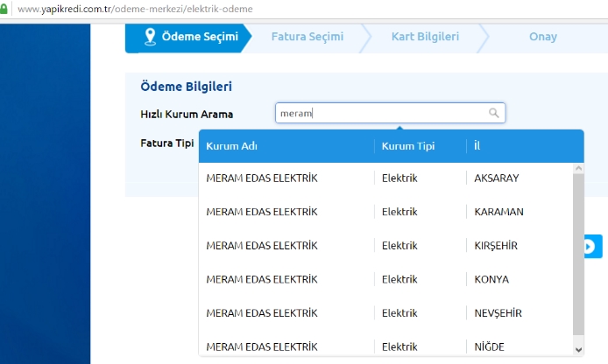
Task: Click the results list scrollbar thumb
Action: (x=578, y=255)
